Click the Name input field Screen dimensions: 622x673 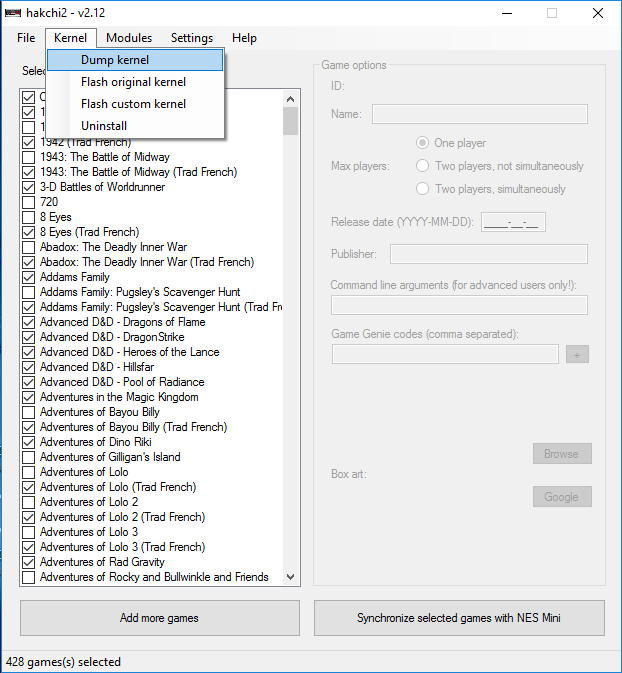(x=479, y=114)
